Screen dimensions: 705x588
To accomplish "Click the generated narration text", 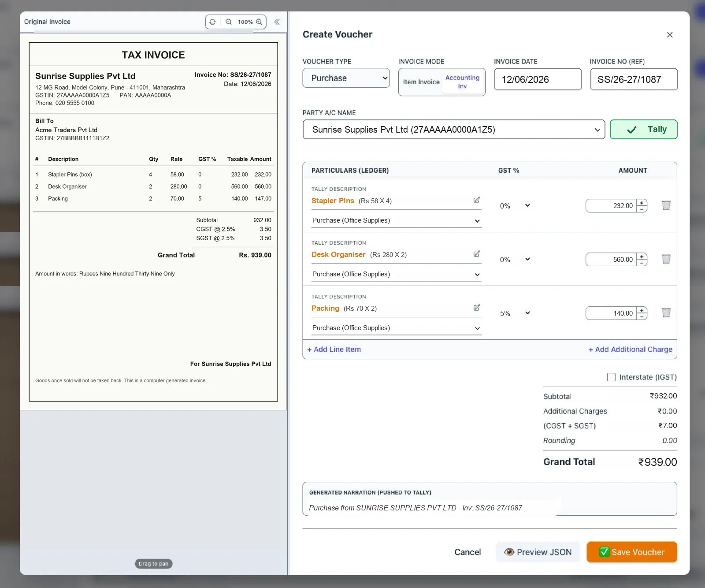I will point(416,508).
